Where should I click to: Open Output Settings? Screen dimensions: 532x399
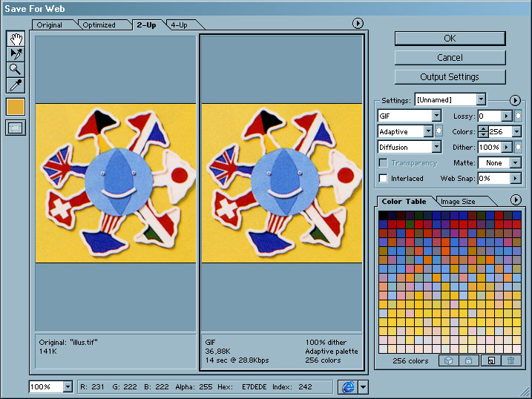[x=450, y=77]
